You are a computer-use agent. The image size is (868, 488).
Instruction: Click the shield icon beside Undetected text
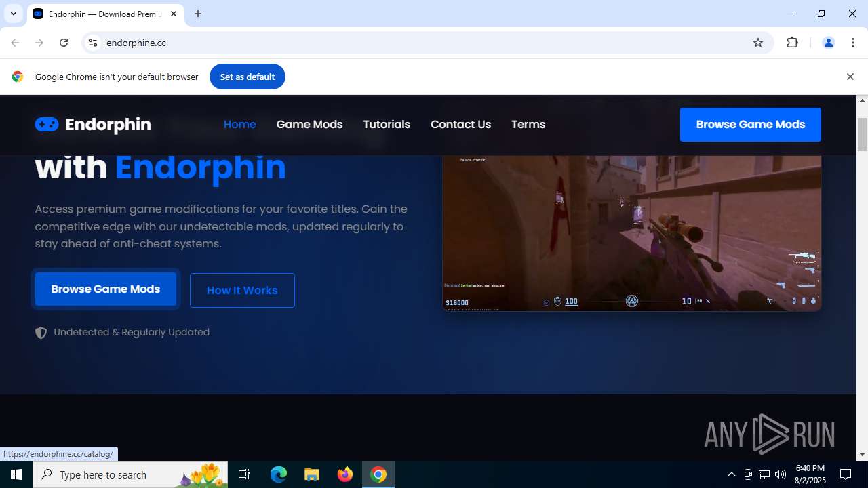[x=41, y=333]
